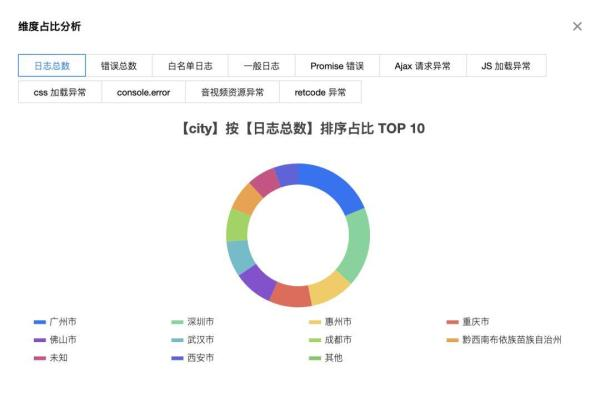The image size is (600, 397).
Task: Toggle 深圳市 legend entry
Action: (192, 322)
